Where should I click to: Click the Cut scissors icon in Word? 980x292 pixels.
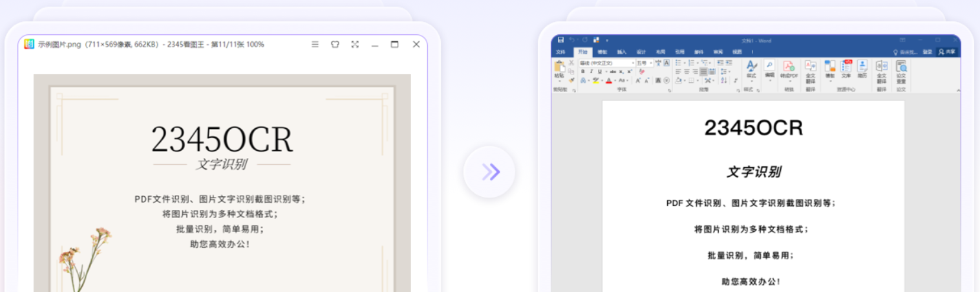[x=571, y=63]
